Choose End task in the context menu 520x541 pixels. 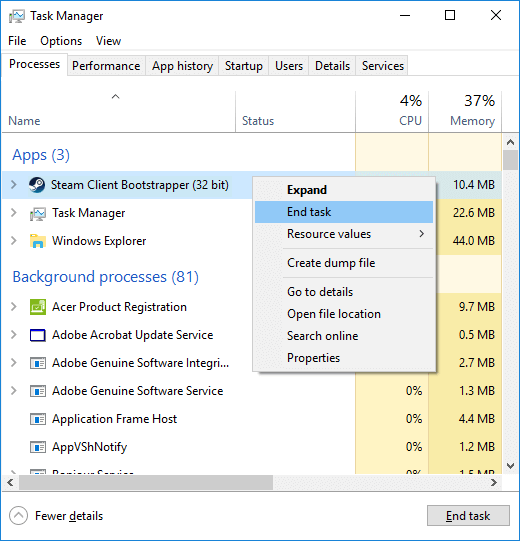click(x=344, y=212)
